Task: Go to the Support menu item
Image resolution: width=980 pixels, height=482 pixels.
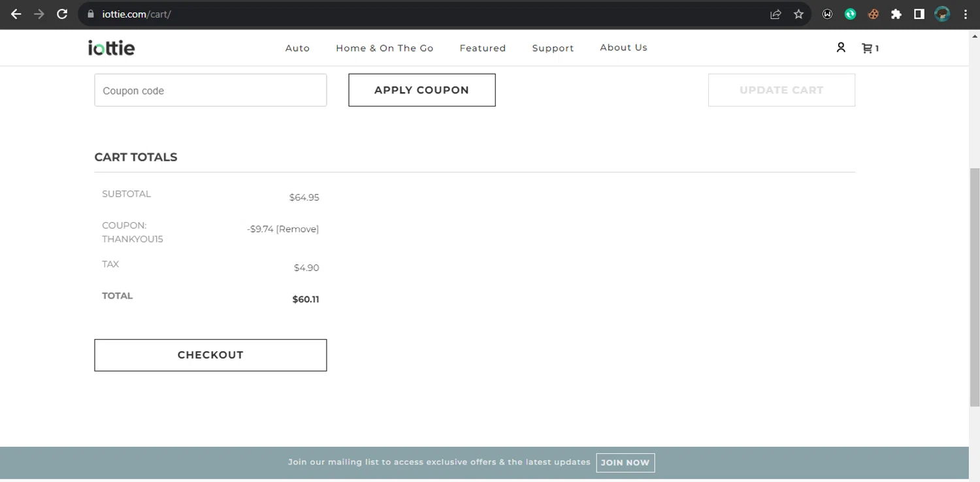Action: coord(553,48)
